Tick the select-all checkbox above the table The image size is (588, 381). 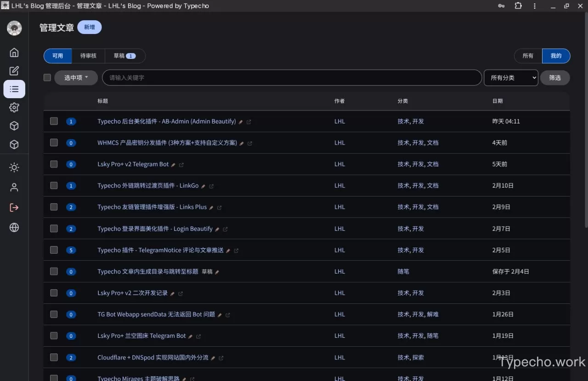(47, 78)
